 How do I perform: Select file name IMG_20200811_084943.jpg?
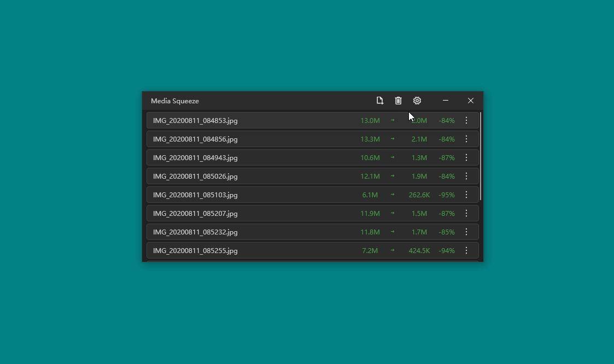(195, 158)
